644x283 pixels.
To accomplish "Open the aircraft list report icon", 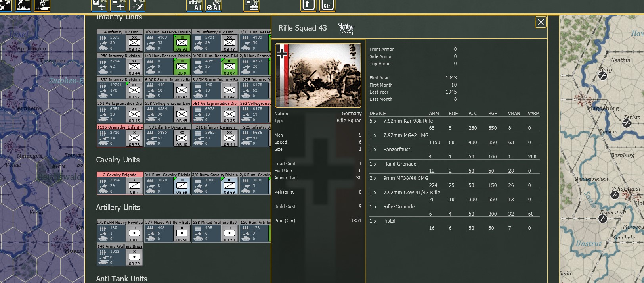I will coord(118,5).
